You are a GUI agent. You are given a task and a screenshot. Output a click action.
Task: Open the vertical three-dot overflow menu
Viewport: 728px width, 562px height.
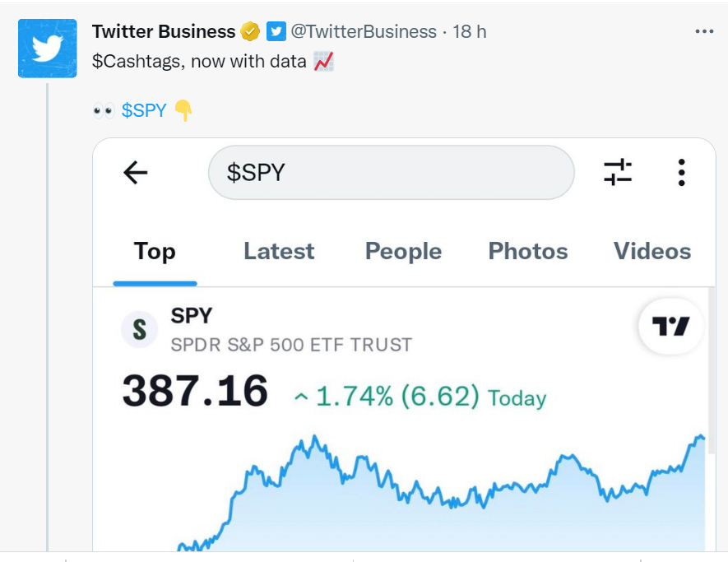pos(681,173)
